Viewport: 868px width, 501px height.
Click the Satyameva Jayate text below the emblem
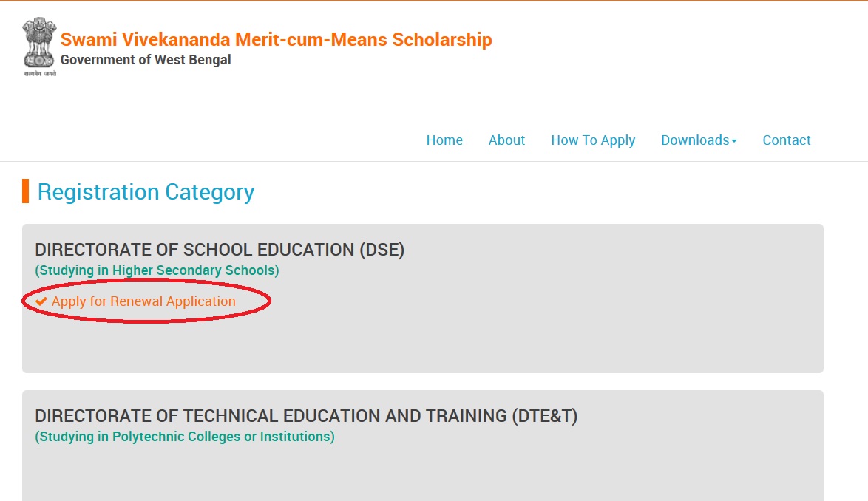pyautogui.click(x=39, y=73)
